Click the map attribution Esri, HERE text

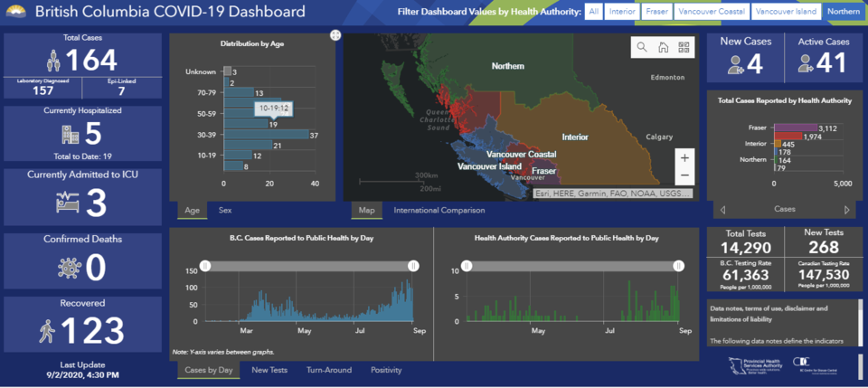612,194
